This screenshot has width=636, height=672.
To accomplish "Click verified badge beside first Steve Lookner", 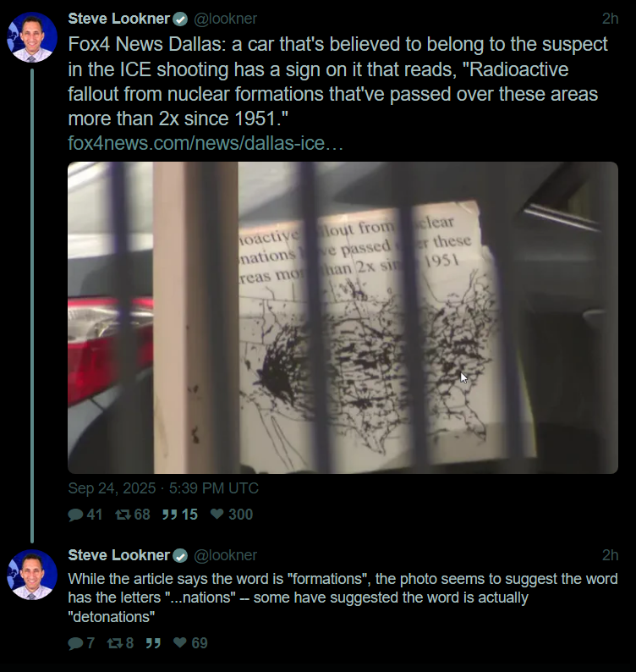I will (180, 19).
